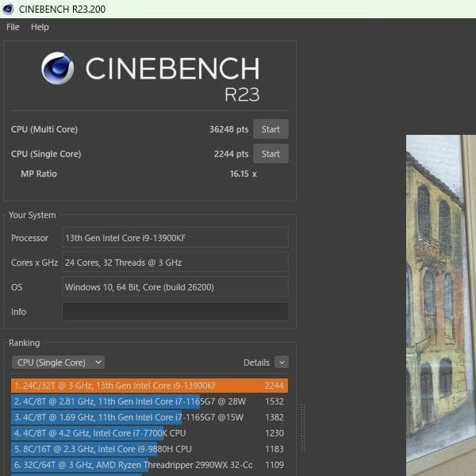Click the Cinebench icon in title bar
Image resolution: width=476 pixels, height=476 pixels.
click(8, 9)
